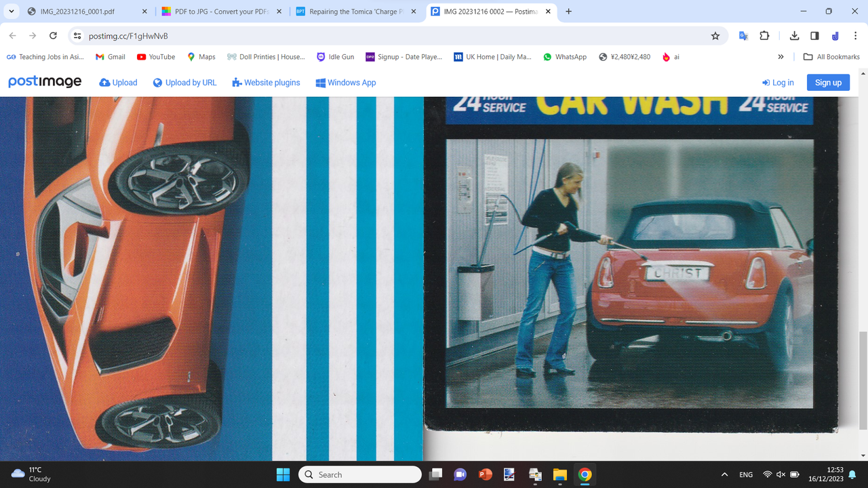This screenshot has width=868, height=488.
Task: Switch to the PDF to JPG tab
Action: [222, 12]
